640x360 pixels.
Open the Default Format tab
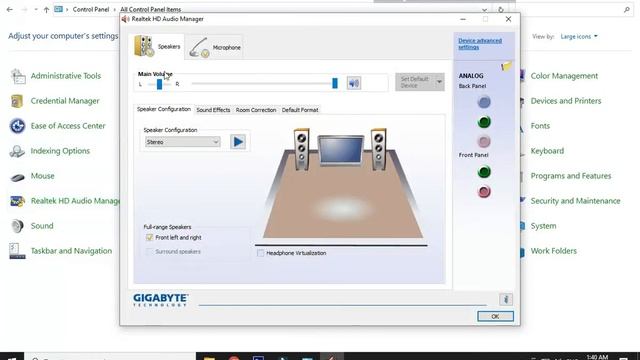click(300, 110)
